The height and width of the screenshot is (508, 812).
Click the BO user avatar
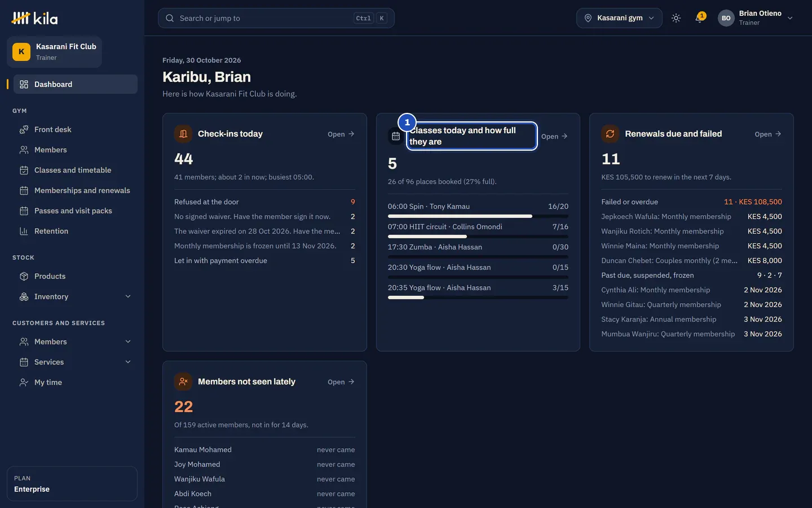click(726, 18)
